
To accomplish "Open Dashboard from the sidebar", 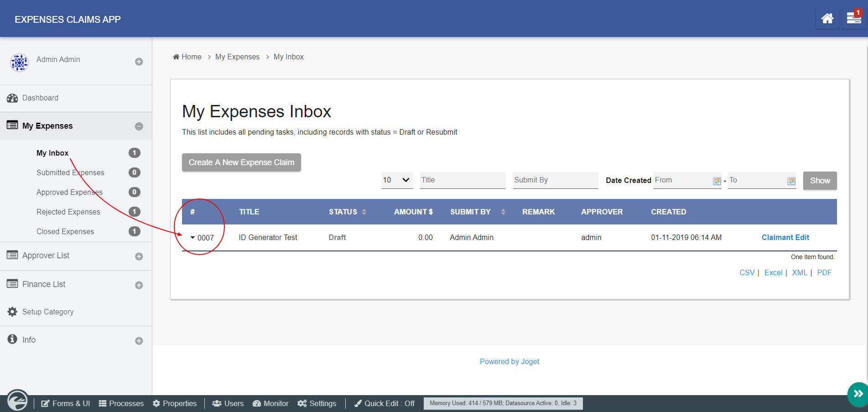I will pyautogui.click(x=40, y=98).
